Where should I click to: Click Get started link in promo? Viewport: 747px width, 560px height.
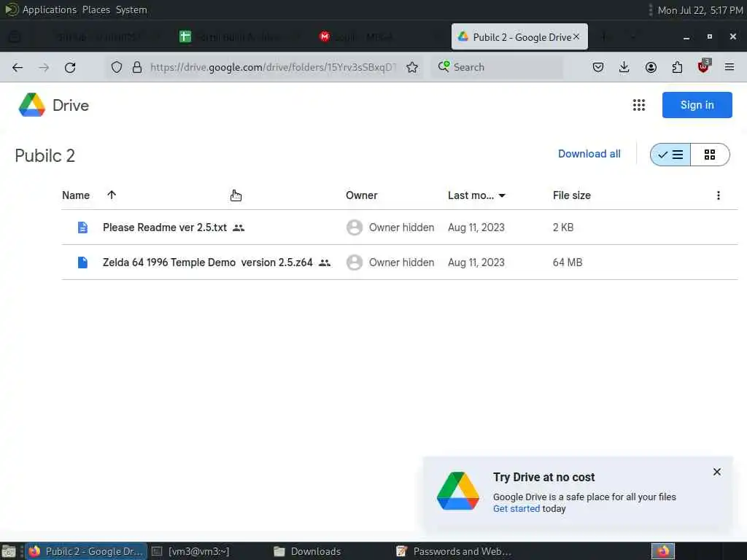click(x=516, y=508)
